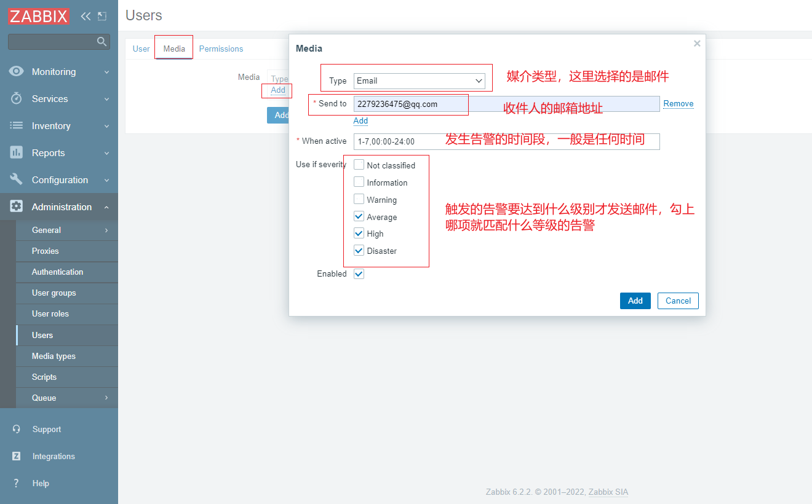The height and width of the screenshot is (504, 812).
Task: Click the Add link under Media table
Action: tap(278, 90)
